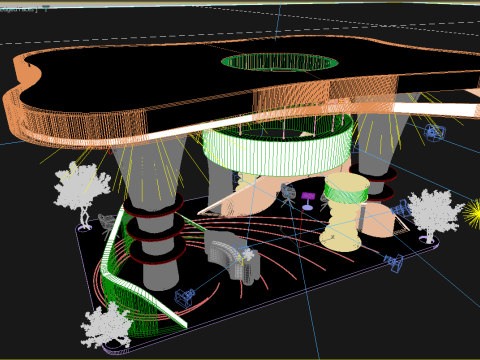This screenshot has width=480, height=360.
Task: Select the orange guitar-shaped roof slab
Action: (240, 93)
